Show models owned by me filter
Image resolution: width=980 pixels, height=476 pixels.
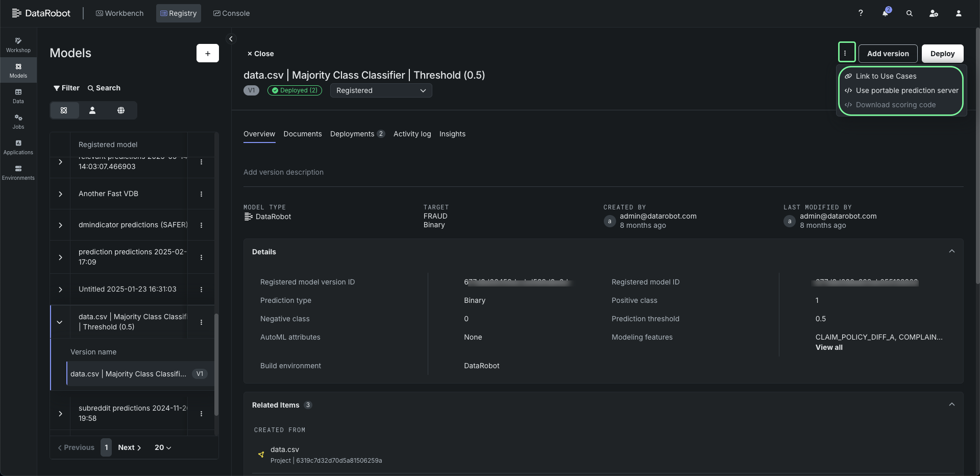(92, 110)
